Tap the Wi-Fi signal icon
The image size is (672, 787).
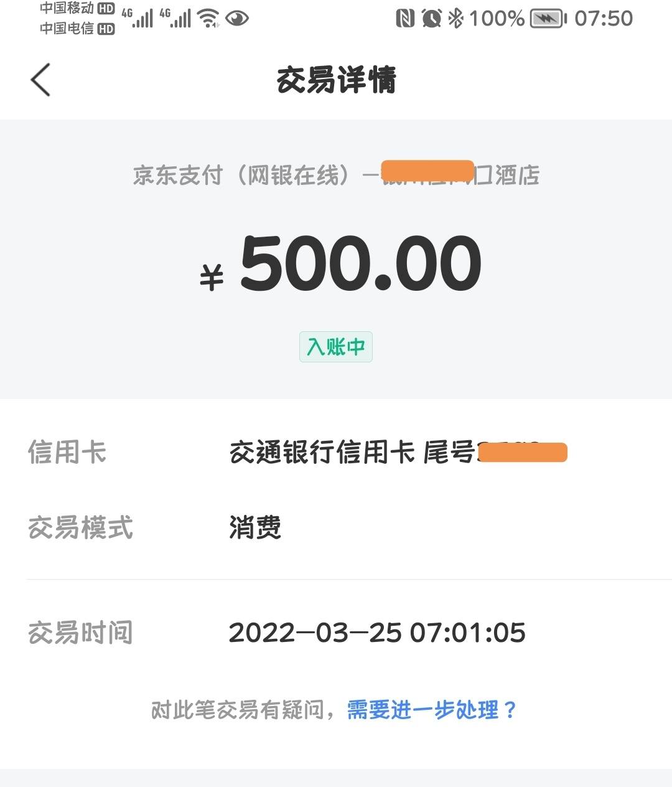tap(208, 18)
